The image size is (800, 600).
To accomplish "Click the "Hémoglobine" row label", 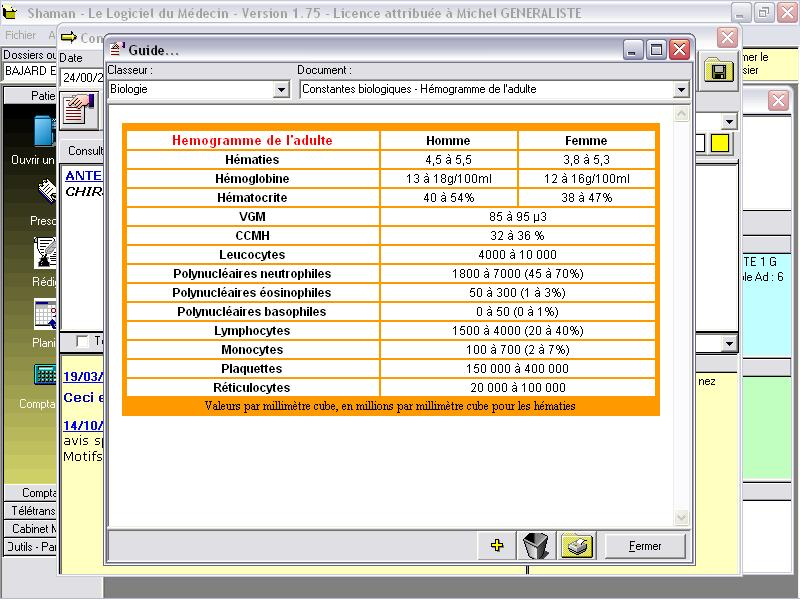I will [252, 179].
